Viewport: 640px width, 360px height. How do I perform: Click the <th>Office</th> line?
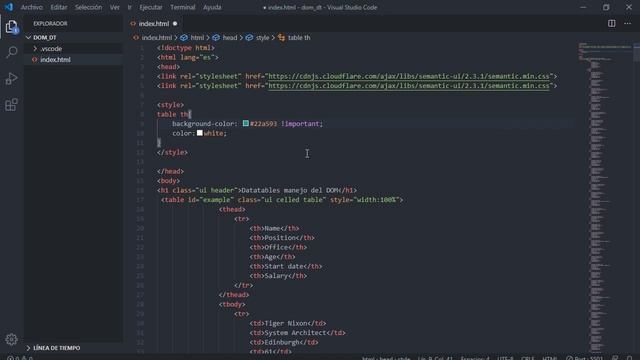pyautogui.click(x=278, y=247)
